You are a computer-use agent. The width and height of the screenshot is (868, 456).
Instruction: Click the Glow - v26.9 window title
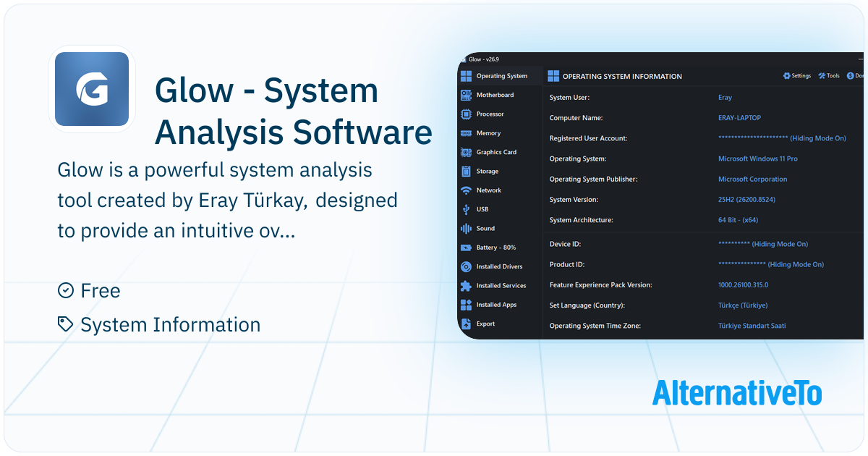[x=484, y=59]
